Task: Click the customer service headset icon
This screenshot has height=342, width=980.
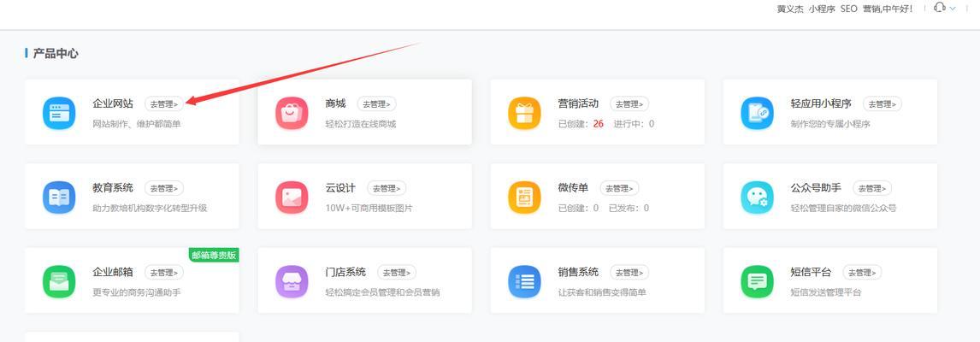Action: 939,8
